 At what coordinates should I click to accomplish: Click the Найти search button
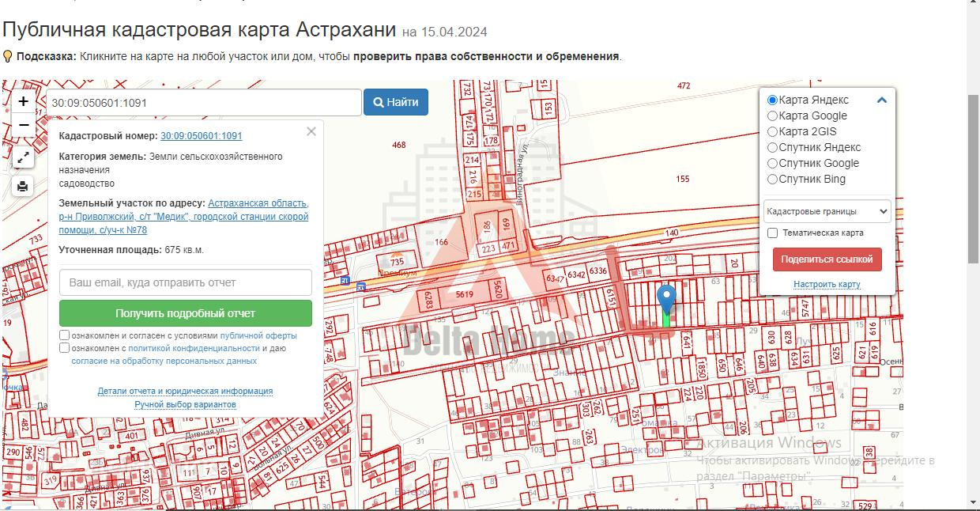[396, 102]
